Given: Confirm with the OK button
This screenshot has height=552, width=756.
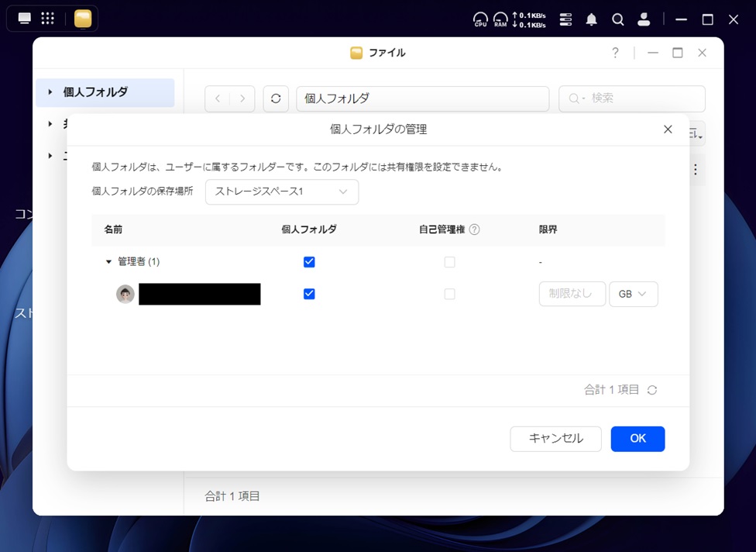Looking at the screenshot, I should click(638, 439).
